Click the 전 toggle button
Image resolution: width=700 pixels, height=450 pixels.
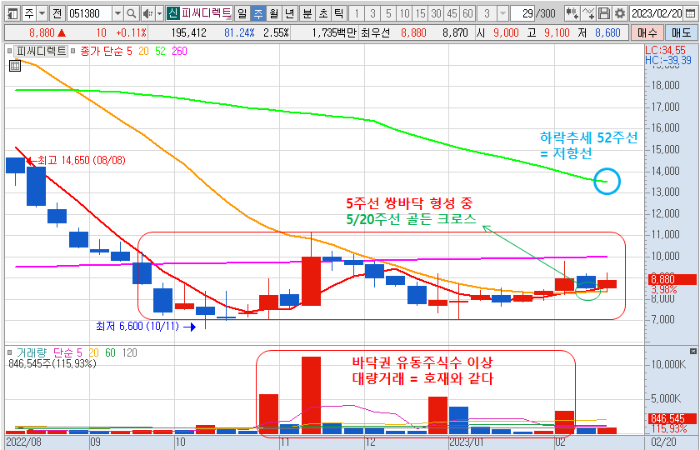pos(57,13)
